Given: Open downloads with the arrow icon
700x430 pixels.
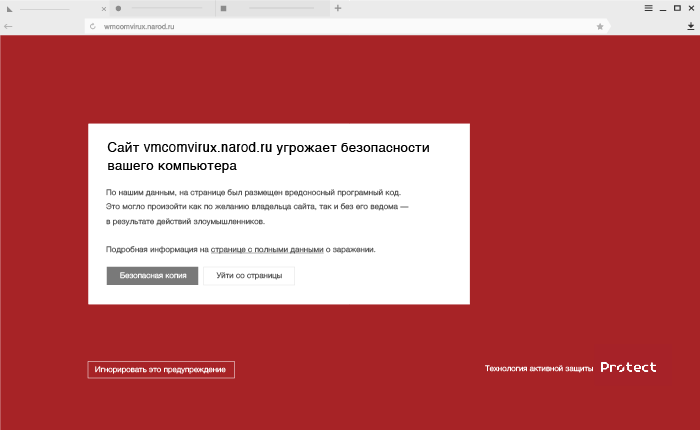Looking at the screenshot, I should [691, 26].
